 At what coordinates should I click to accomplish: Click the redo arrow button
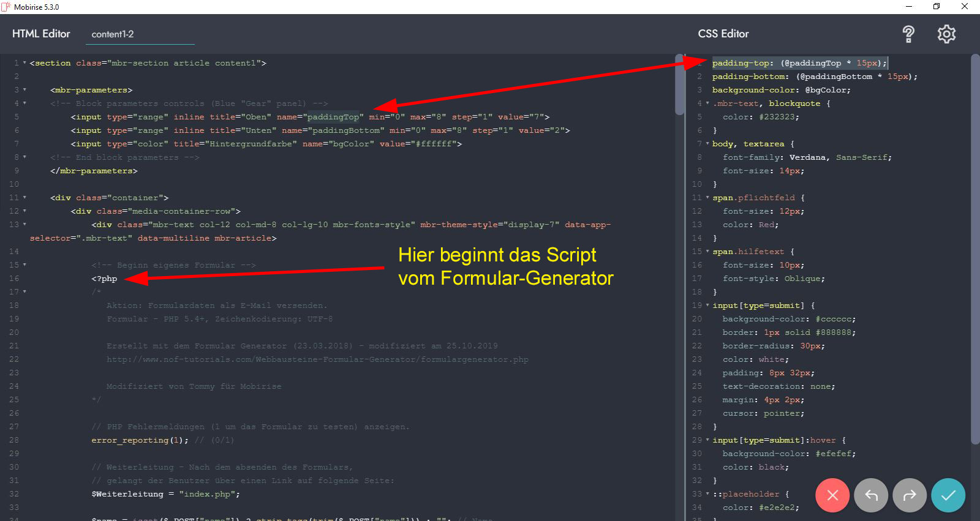tap(910, 495)
